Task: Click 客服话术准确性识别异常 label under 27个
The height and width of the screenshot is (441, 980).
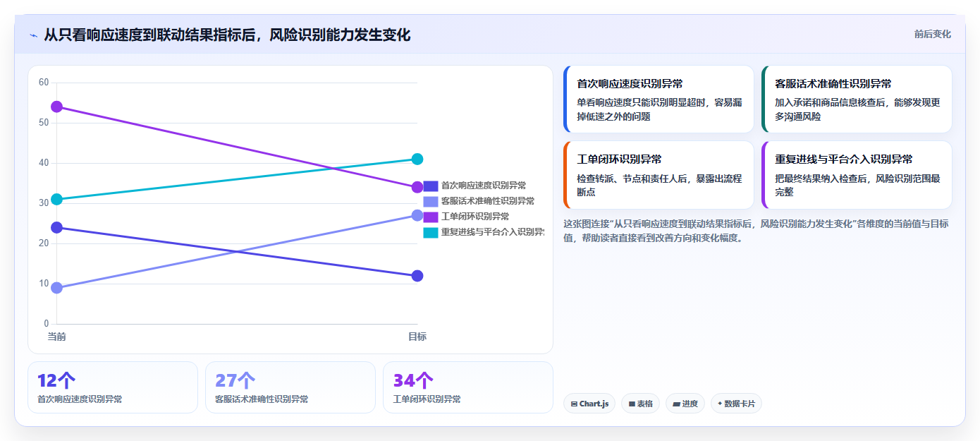Action: pos(262,399)
